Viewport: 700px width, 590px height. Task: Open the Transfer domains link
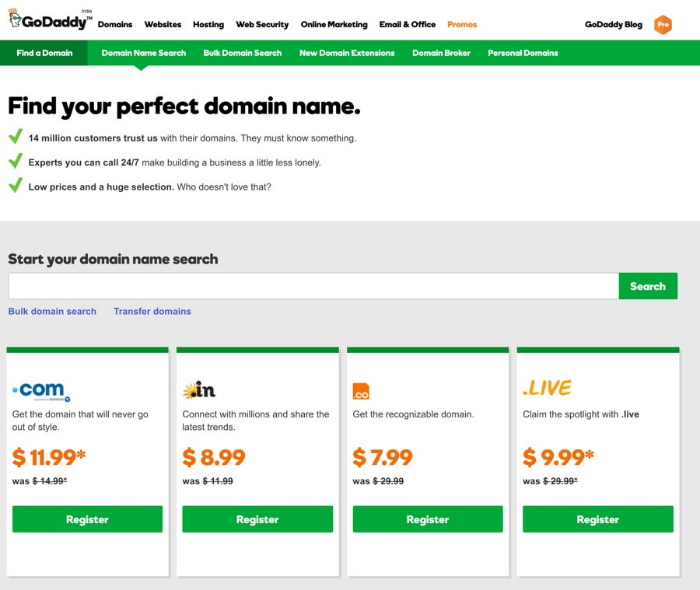click(152, 311)
